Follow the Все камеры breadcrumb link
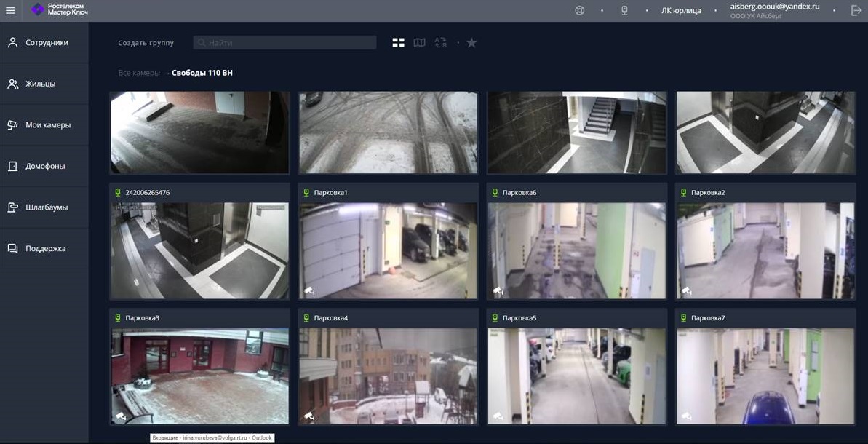The height and width of the screenshot is (444, 868). click(139, 73)
